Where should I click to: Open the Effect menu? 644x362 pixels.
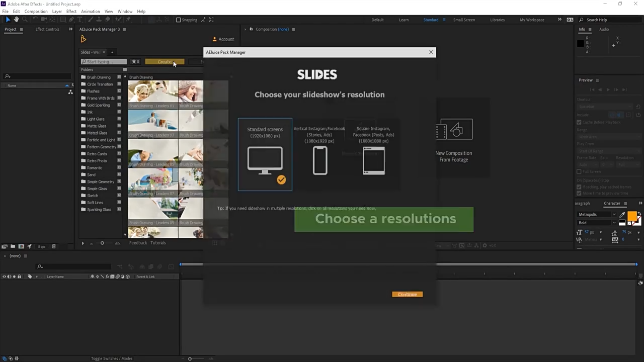point(71,12)
